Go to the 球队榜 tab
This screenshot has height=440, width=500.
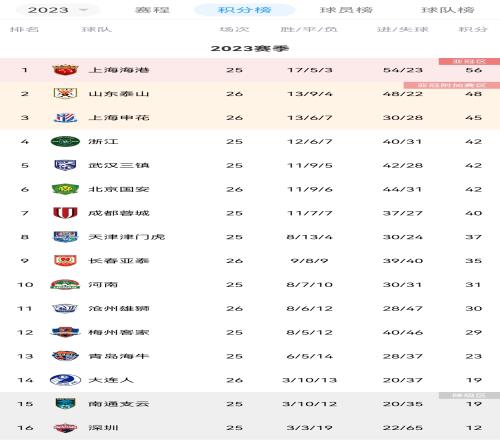click(x=447, y=10)
